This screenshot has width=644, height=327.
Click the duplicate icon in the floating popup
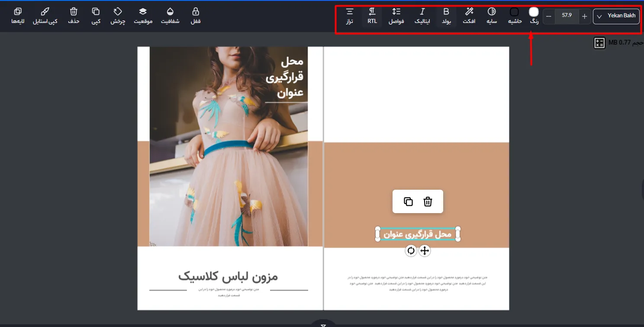pos(408,201)
